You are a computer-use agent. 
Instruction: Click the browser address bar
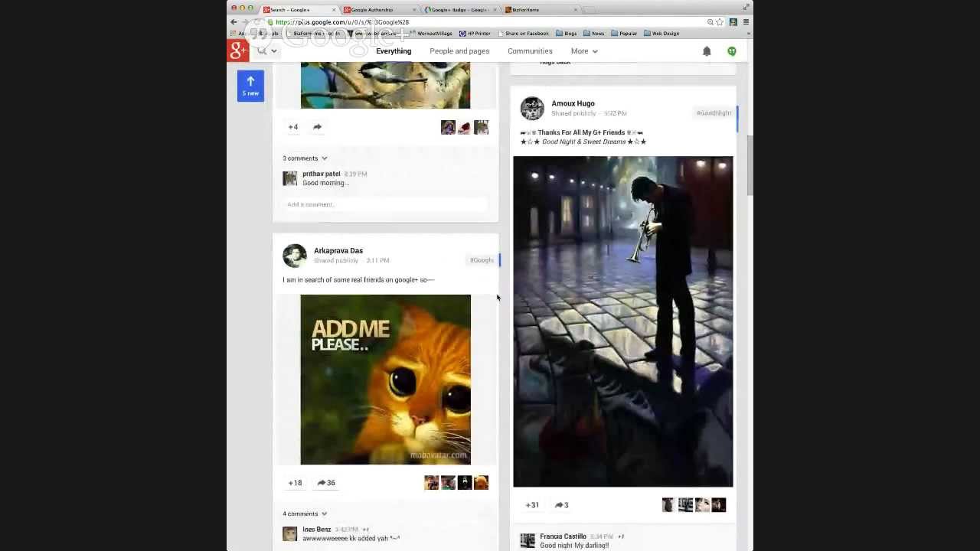coord(490,22)
